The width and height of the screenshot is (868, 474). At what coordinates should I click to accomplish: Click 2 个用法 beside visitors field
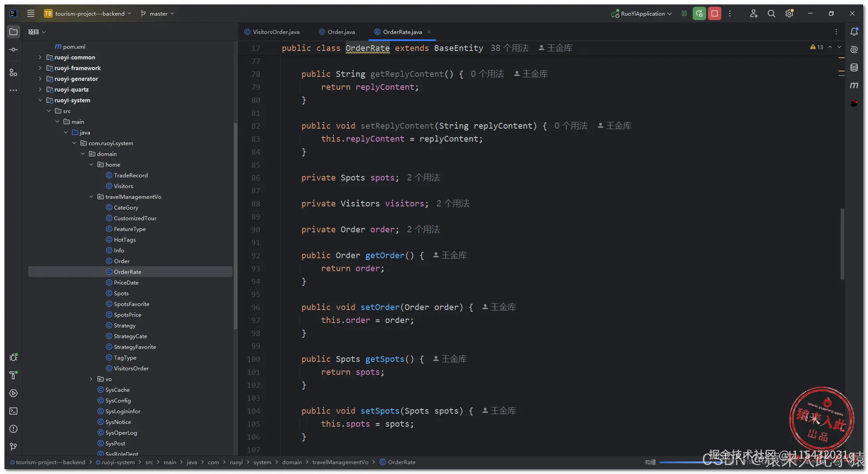coord(453,203)
